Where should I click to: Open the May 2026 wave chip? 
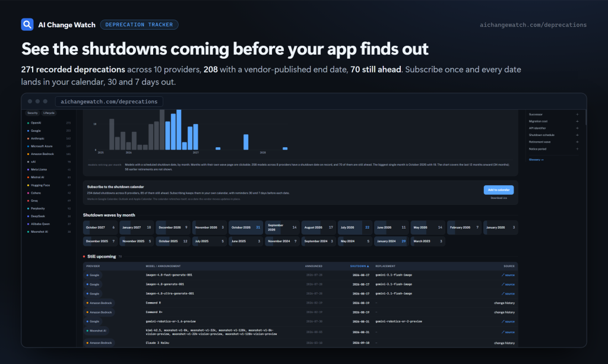click(428, 227)
